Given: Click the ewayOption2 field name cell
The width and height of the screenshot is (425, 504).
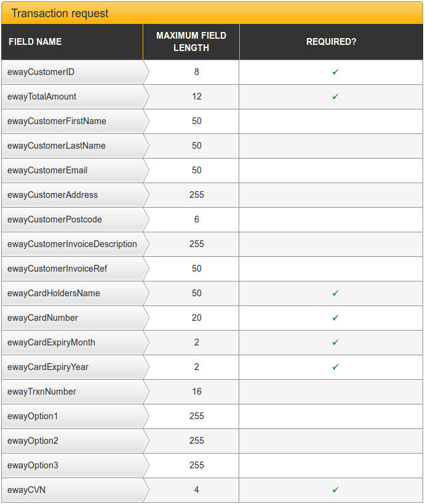Looking at the screenshot, I should coord(33,441).
